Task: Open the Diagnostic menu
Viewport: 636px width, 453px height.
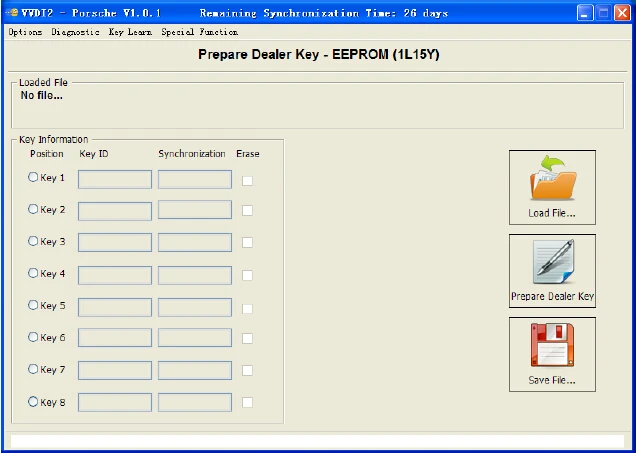Action: click(x=75, y=32)
